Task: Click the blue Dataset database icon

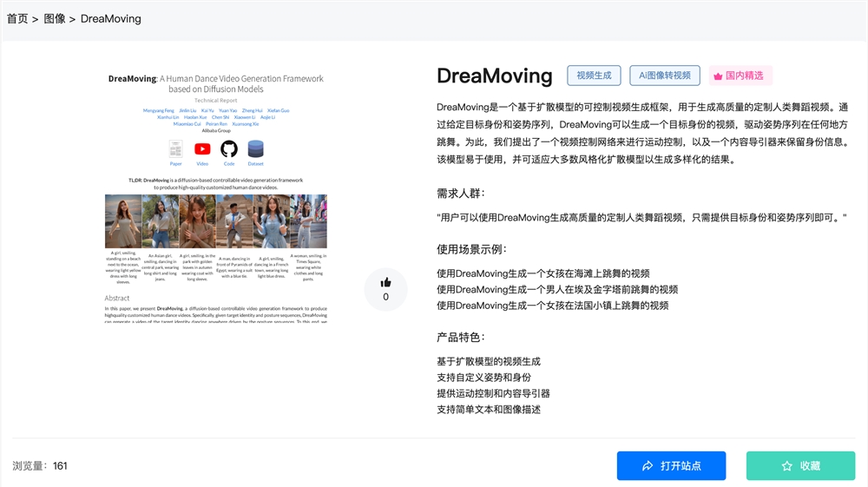Action: [255, 149]
